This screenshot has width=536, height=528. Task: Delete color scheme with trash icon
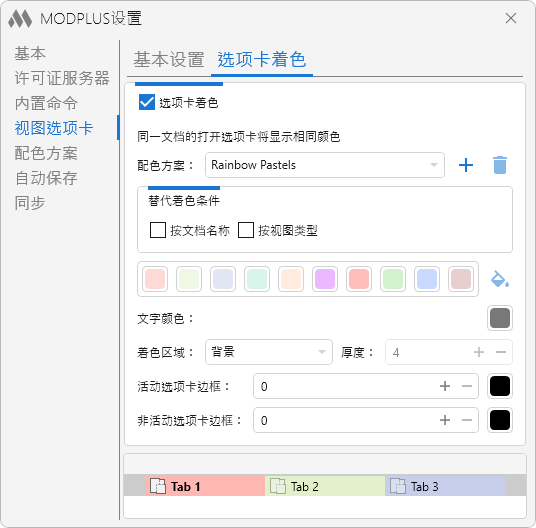click(500, 165)
